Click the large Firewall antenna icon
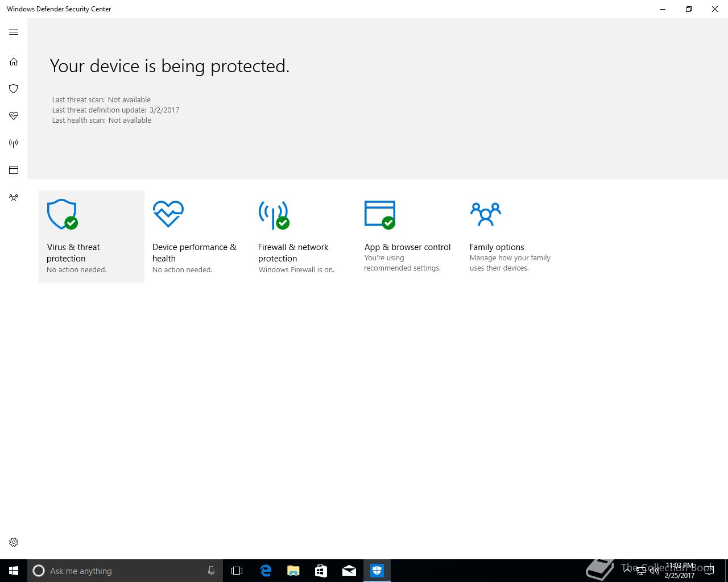 pyautogui.click(x=274, y=215)
